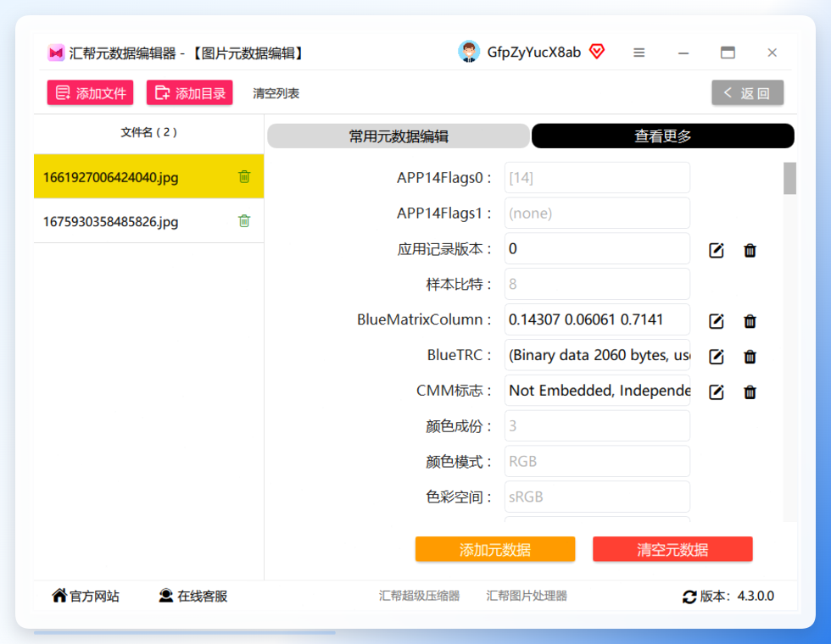Switch to the 查看更多 tab
This screenshot has width=831, height=644.
[662, 136]
